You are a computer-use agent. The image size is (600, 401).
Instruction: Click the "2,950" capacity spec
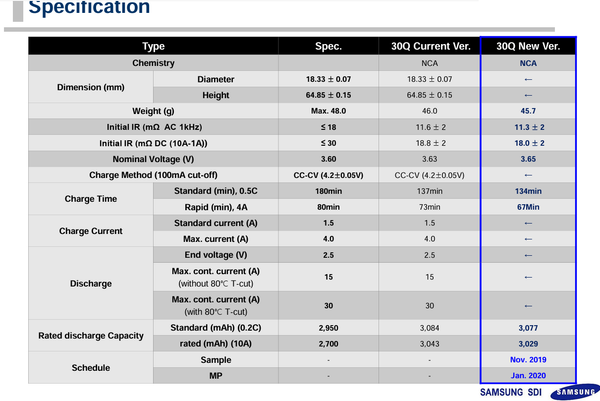[x=328, y=328]
